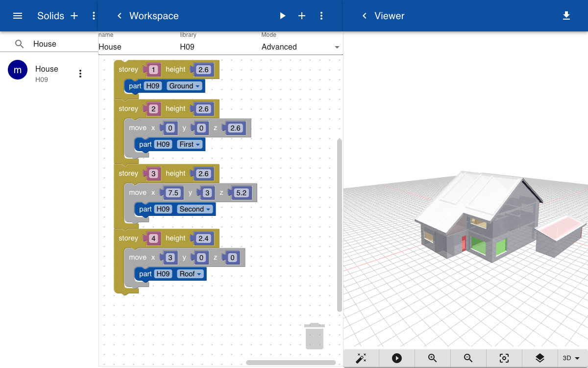Edit the library field H09
Viewport: 588px width, 368px height.
click(220, 47)
